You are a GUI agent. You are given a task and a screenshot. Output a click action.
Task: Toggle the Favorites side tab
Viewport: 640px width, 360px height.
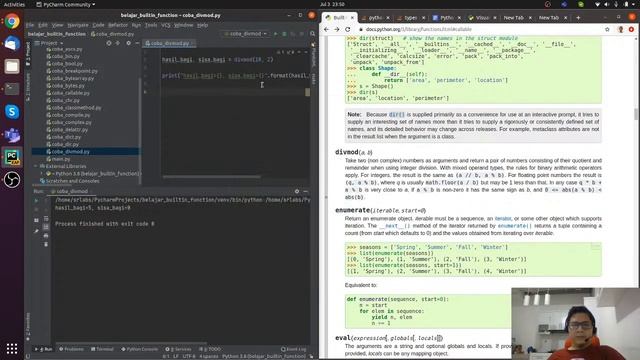tap(28, 327)
